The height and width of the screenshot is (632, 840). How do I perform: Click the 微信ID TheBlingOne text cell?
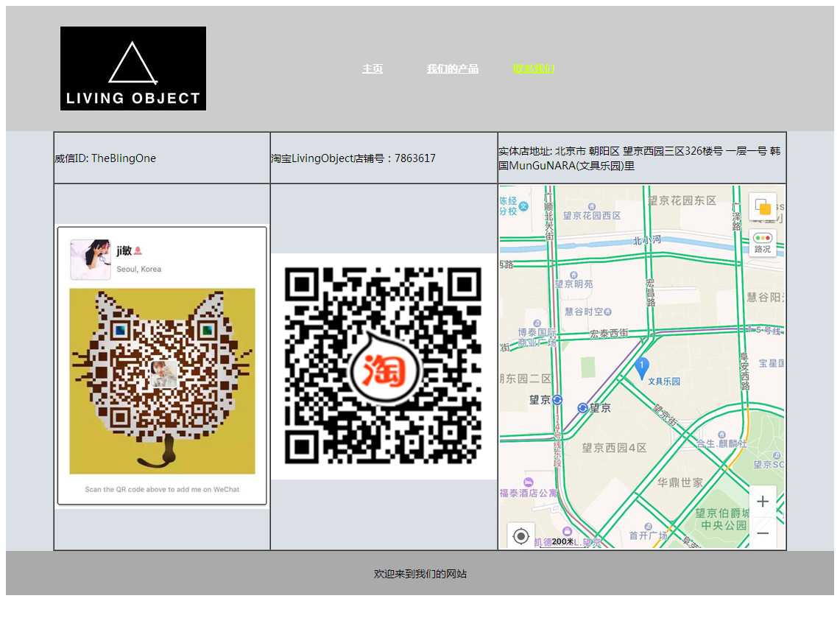point(105,158)
